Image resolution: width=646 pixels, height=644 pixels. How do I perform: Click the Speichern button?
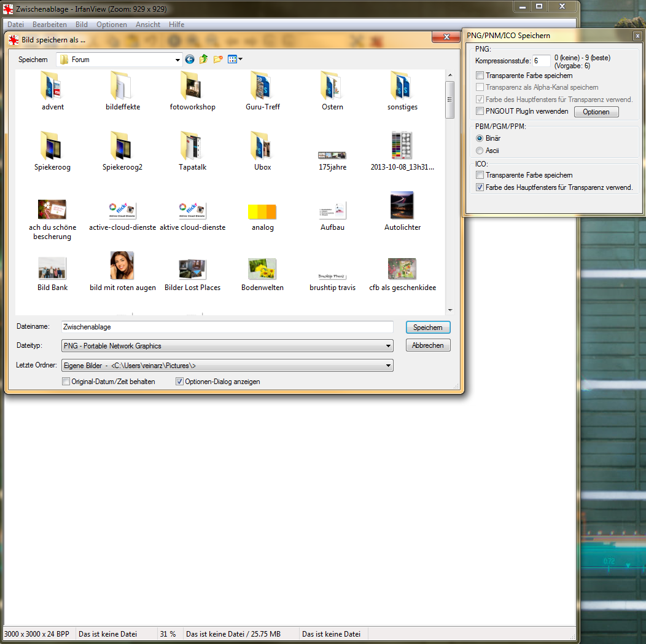coord(428,328)
